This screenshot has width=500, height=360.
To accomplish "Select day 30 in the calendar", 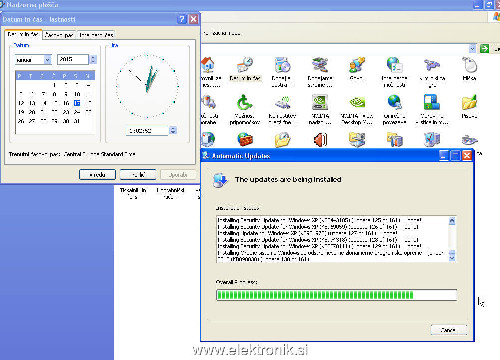I will 66,121.
